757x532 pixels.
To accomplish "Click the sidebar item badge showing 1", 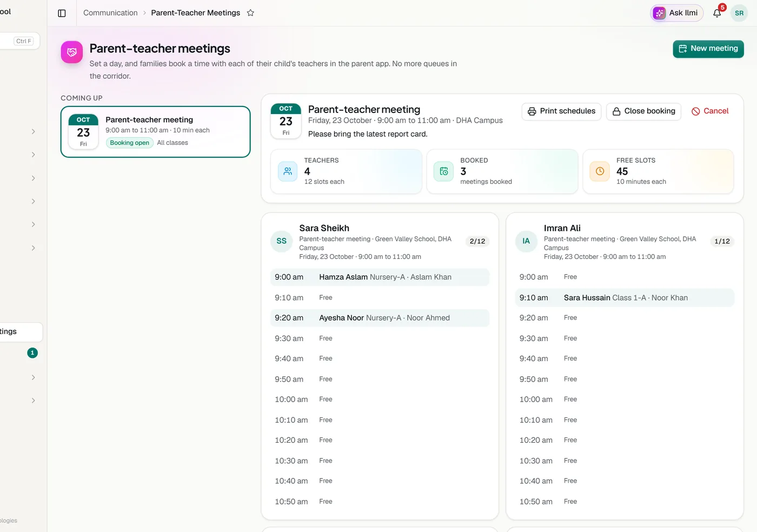I will [x=32, y=353].
